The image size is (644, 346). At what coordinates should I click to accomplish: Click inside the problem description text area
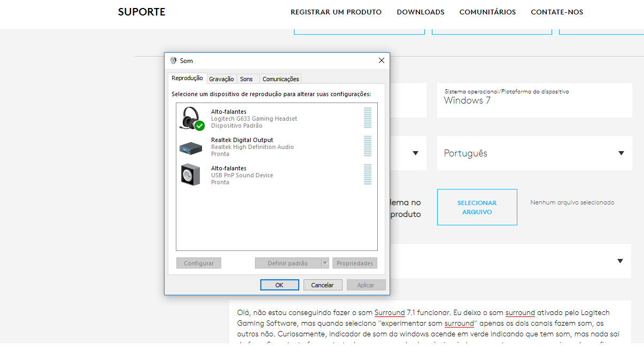tap(430, 323)
